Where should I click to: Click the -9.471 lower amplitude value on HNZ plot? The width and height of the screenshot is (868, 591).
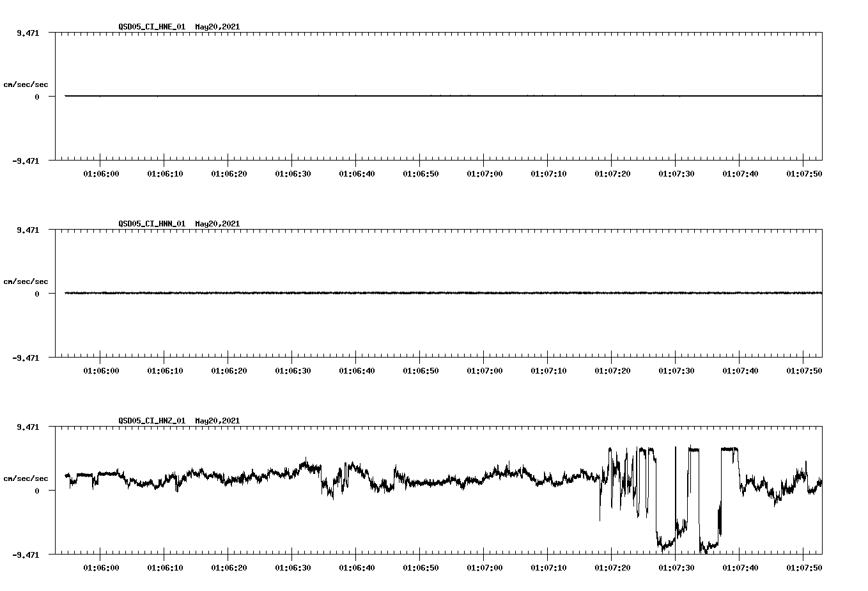(x=26, y=556)
